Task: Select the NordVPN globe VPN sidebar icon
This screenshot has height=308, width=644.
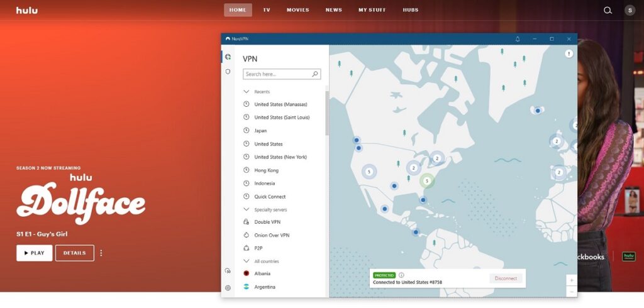Action: click(228, 57)
